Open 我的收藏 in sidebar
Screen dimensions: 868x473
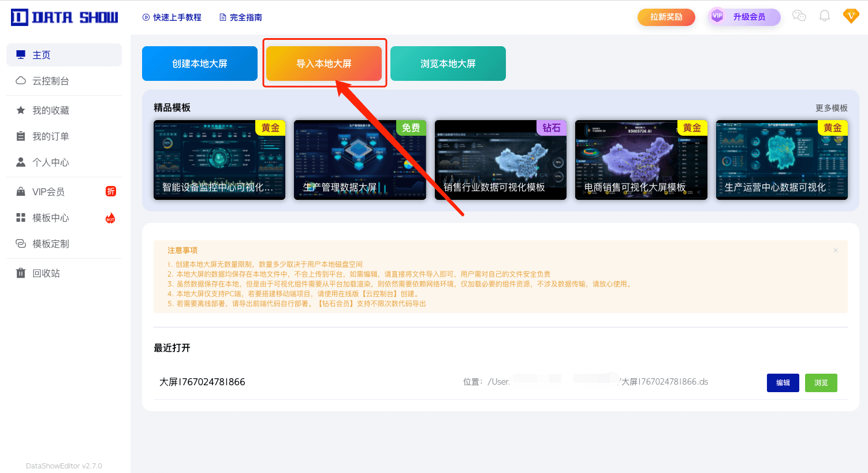[x=51, y=110]
